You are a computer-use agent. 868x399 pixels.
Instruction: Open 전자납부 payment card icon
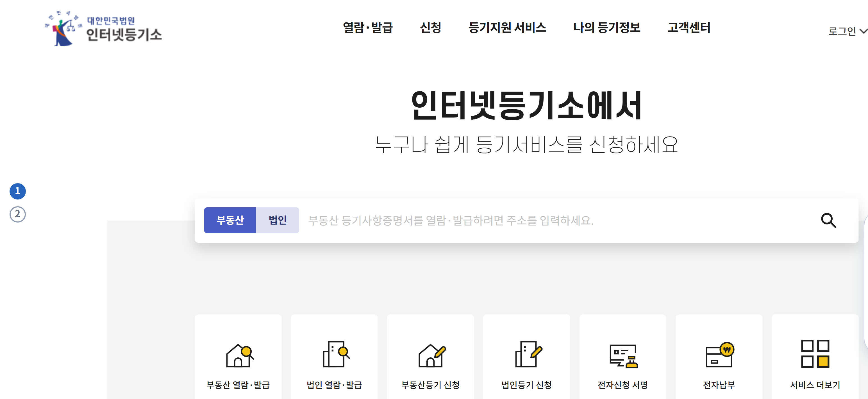[x=720, y=355]
